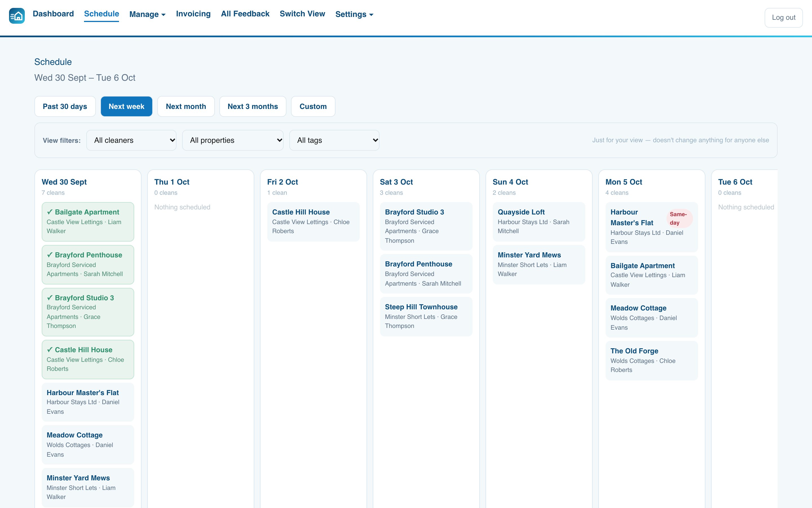
Task: Open completed Bailgate Apartment clean on Wed 30 Sept
Action: tap(88, 222)
